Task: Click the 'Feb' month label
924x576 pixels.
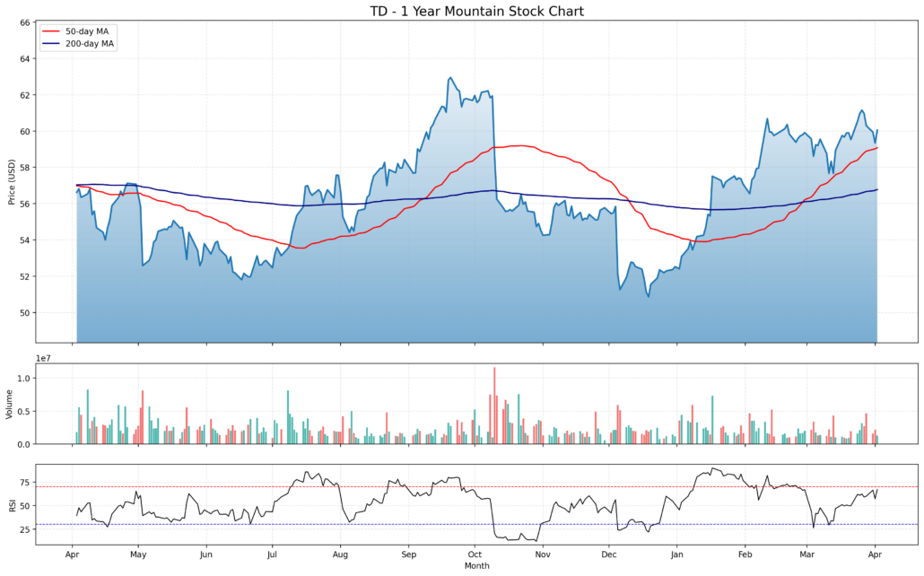Action: 745,554
